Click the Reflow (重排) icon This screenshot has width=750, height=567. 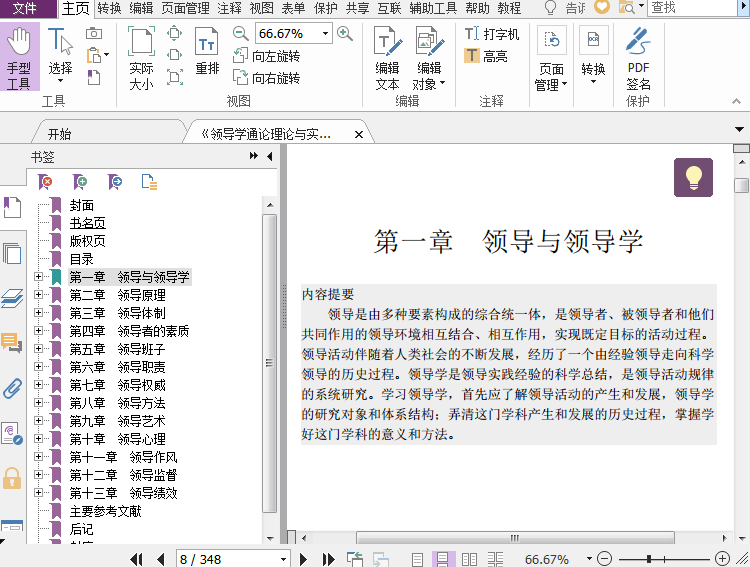[x=207, y=52]
